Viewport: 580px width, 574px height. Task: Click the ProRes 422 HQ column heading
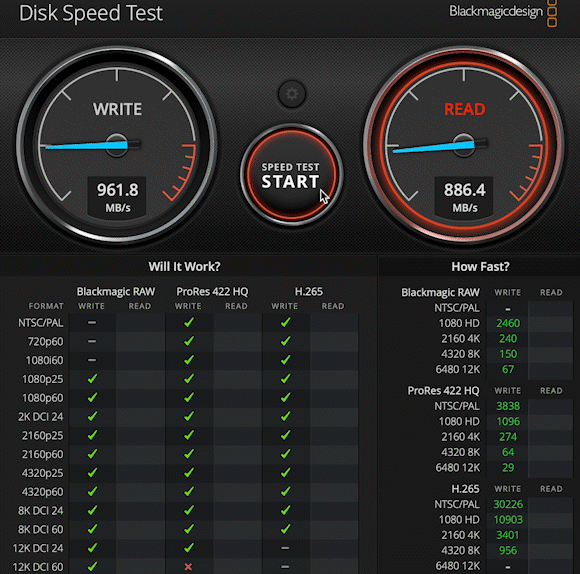coord(212,291)
